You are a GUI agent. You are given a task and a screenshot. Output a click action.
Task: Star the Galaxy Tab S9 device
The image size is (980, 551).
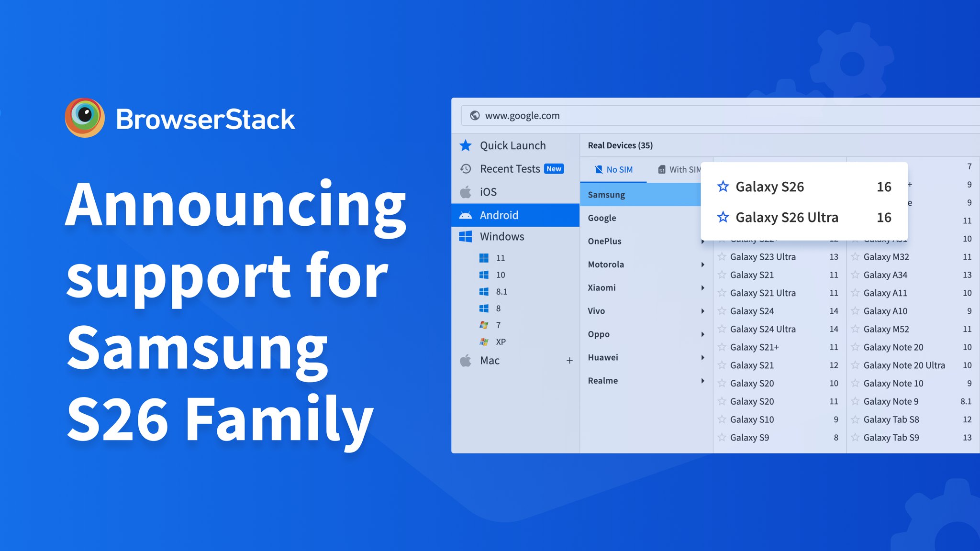pyautogui.click(x=855, y=438)
